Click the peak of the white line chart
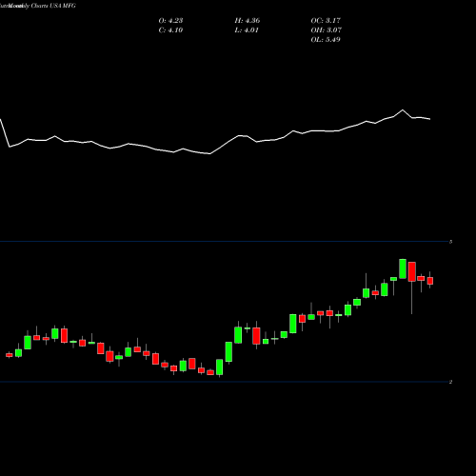 click(x=403, y=110)
